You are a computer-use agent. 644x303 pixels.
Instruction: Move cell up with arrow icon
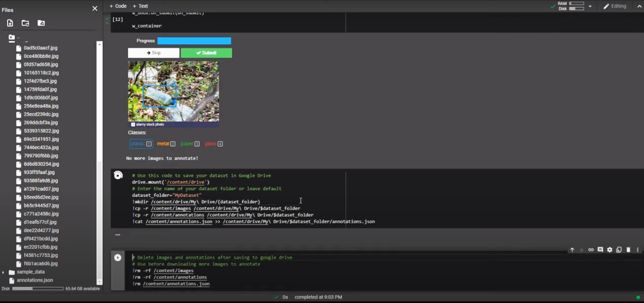(x=572, y=250)
